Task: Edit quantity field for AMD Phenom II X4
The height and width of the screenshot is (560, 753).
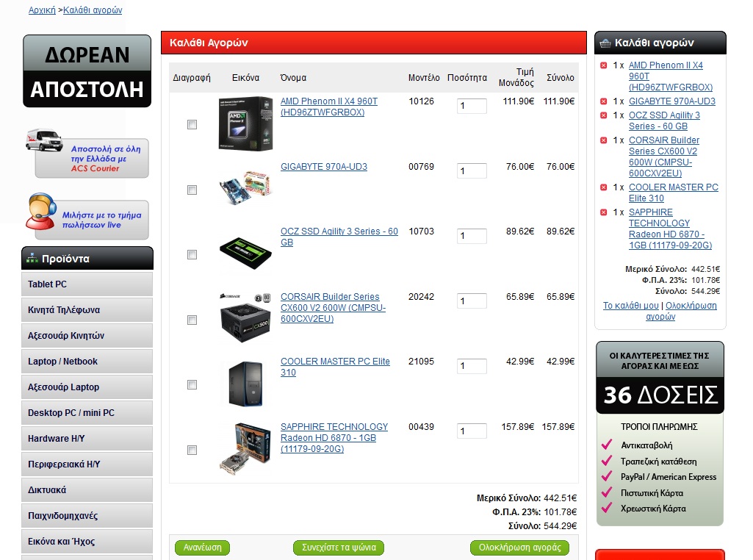Action: [472, 106]
